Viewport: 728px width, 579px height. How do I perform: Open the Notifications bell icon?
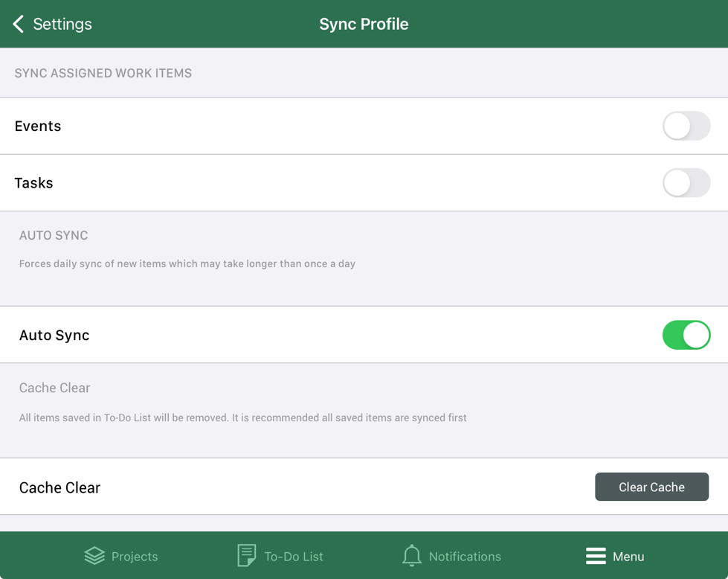tap(411, 556)
